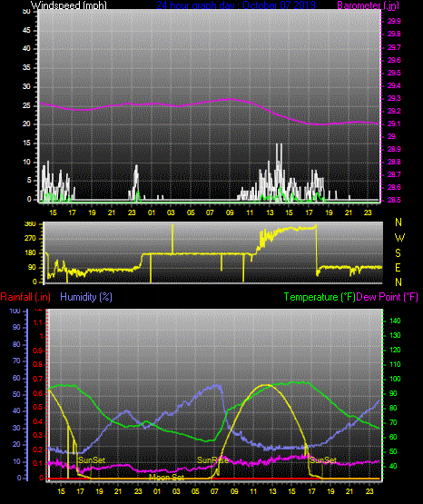
Task: Click the '0.3' rainfall scale value
Action: pos(38,436)
